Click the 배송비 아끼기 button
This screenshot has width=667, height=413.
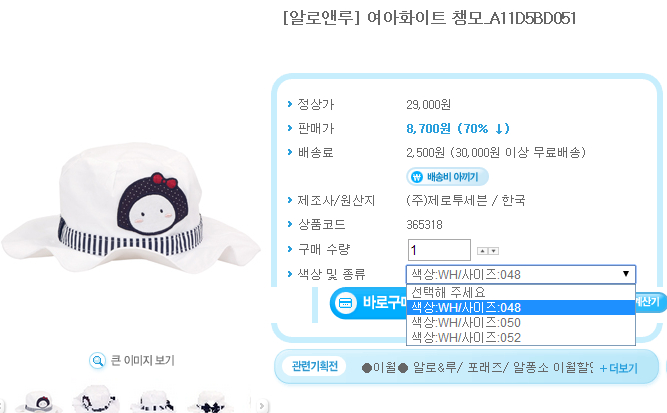(x=447, y=177)
